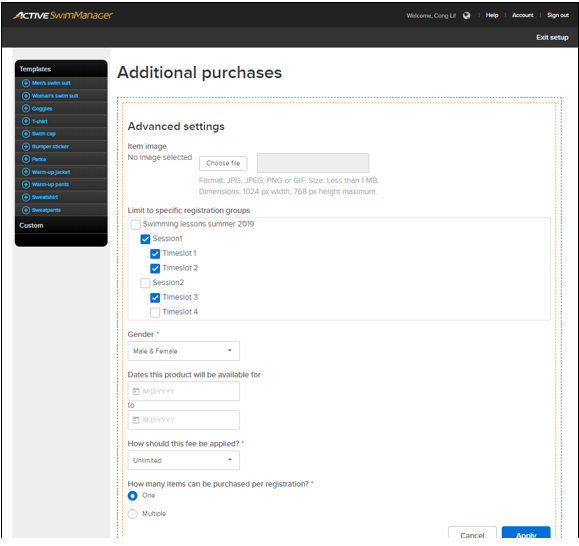The width and height of the screenshot is (579, 546).
Task: Uncheck the Timeslot 2 checkbox
Action: tap(155, 268)
